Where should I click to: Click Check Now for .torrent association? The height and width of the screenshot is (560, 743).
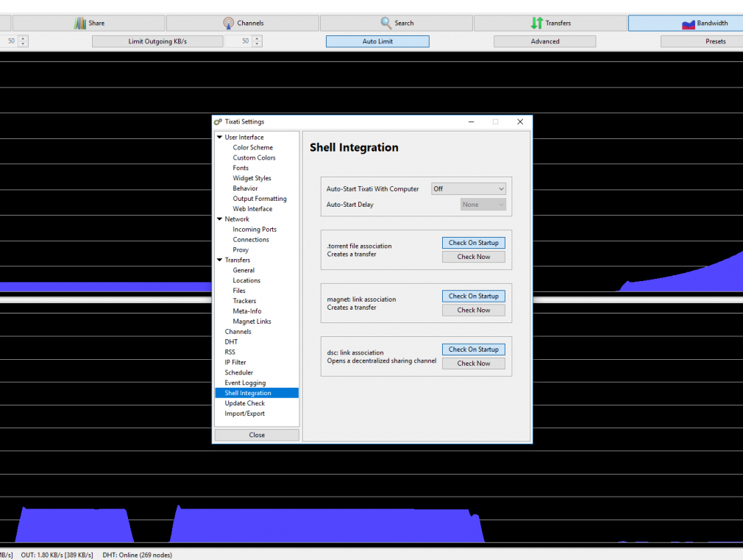(x=473, y=257)
